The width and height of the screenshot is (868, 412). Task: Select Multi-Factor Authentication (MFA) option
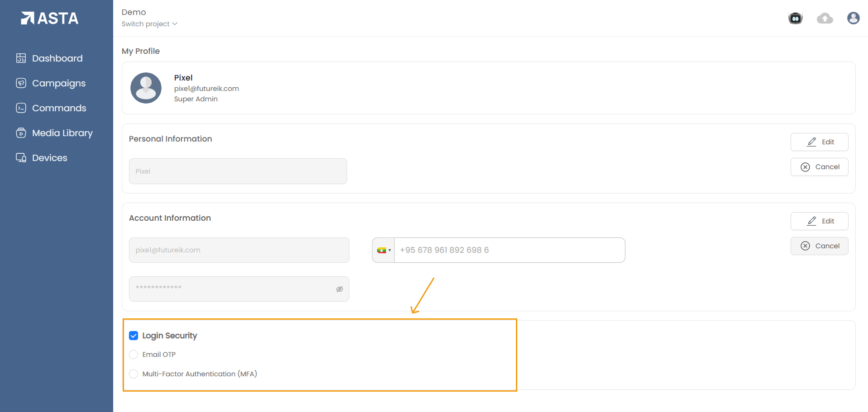(134, 374)
